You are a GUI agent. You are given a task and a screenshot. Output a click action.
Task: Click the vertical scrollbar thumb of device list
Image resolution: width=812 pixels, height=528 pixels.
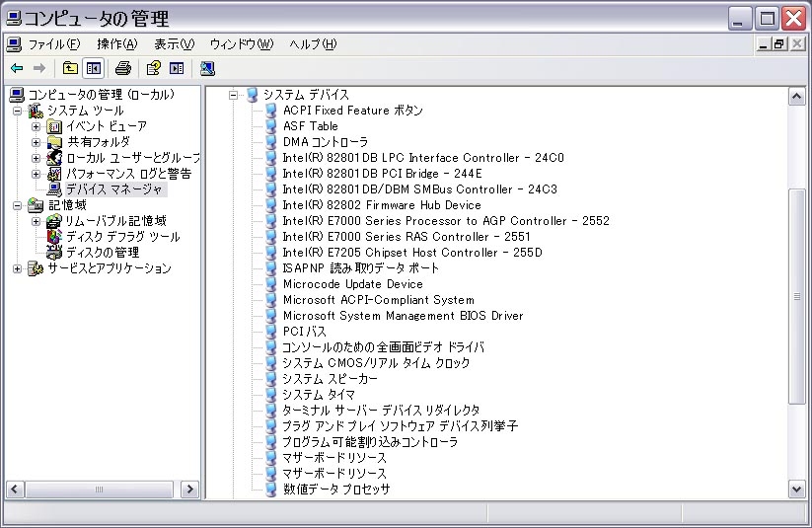[x=796, y=296]
